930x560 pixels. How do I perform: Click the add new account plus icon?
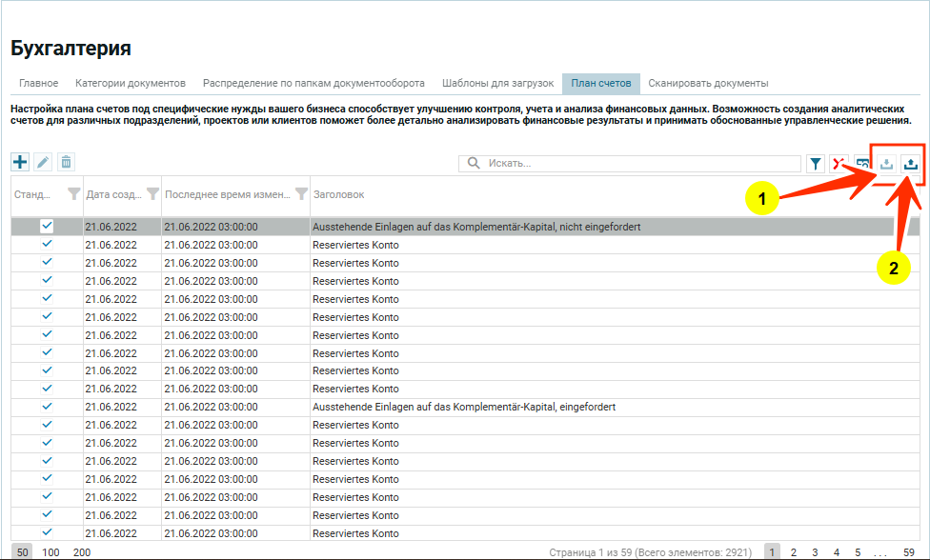(20, 162)
